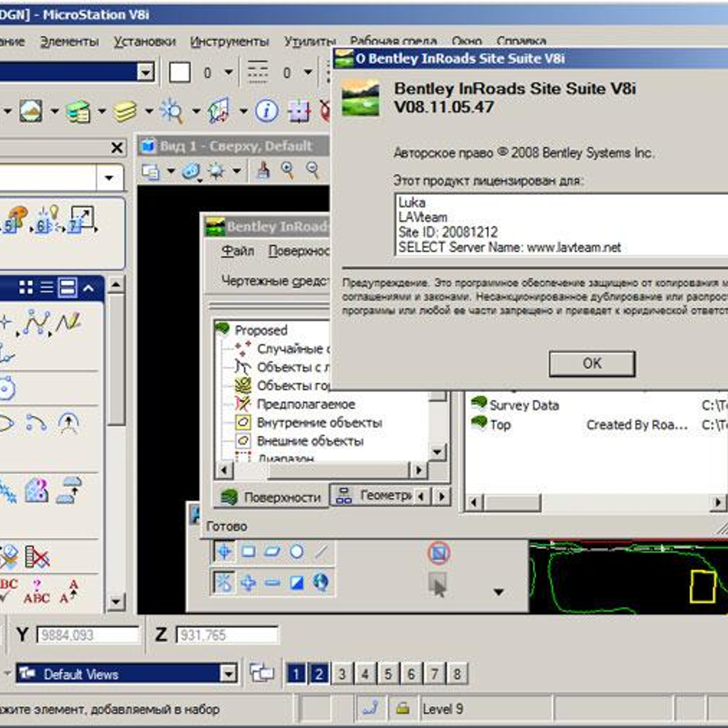Click the green stacked sheets icon
This screenshot has height=728, width=728.
pos(78,111)
